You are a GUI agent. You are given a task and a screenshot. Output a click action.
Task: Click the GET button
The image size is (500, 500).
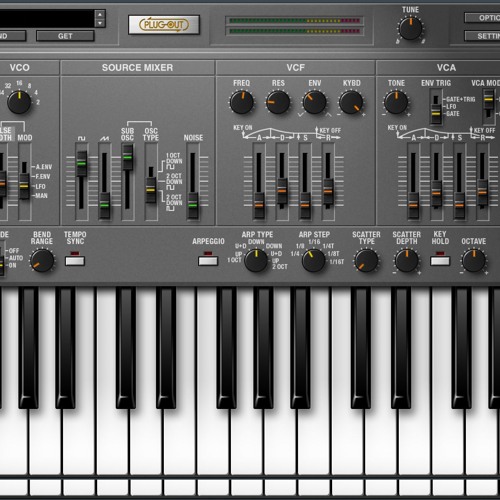point(65,36)
